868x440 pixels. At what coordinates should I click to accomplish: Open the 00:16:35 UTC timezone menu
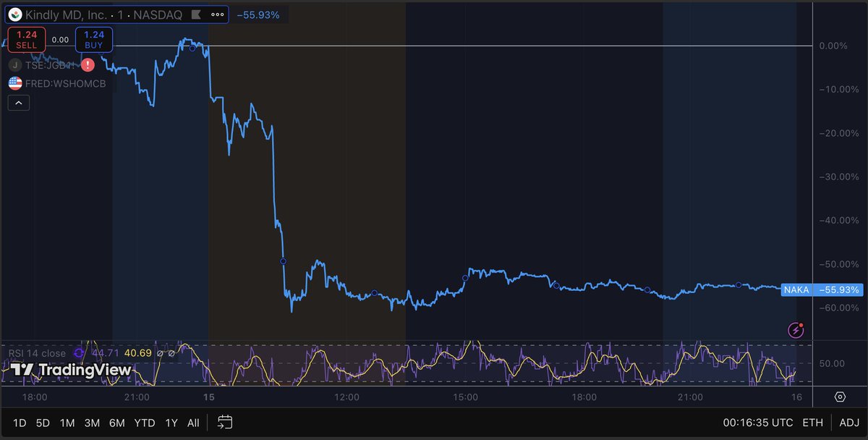tap(757, 422)
